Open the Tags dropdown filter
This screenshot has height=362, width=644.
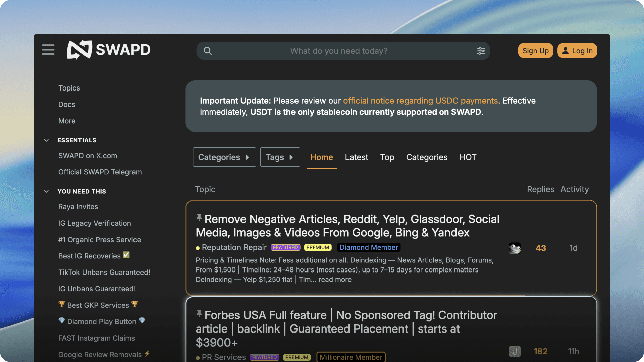280,157
